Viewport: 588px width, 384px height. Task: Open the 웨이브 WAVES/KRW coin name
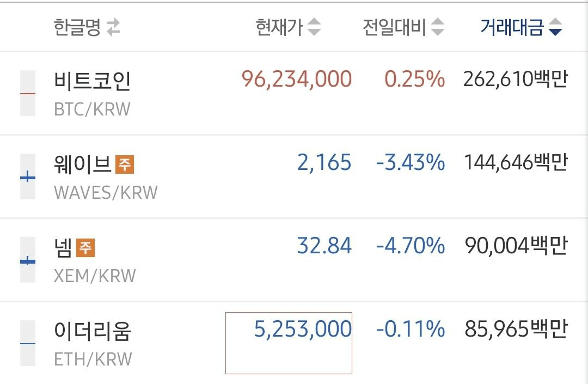click(x=106, y=178)
